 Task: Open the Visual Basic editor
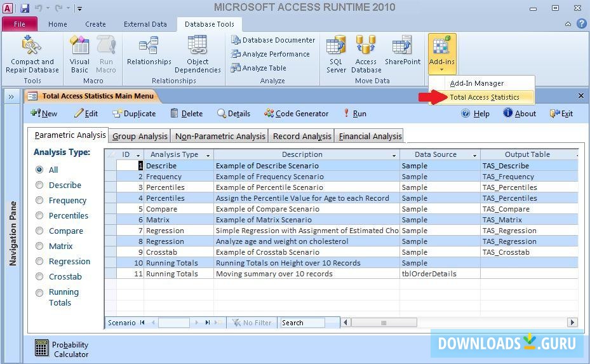(x=79, y=54)
